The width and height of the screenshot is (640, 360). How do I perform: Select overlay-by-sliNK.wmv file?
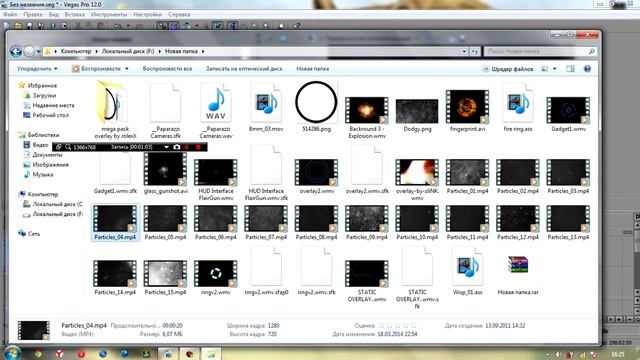[x=417, y=180]
